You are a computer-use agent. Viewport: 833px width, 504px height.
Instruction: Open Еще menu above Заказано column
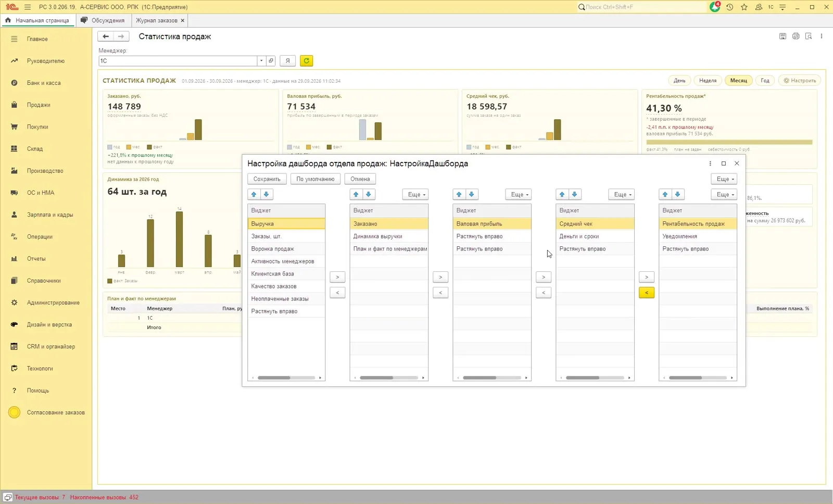(x=415, y=194)
